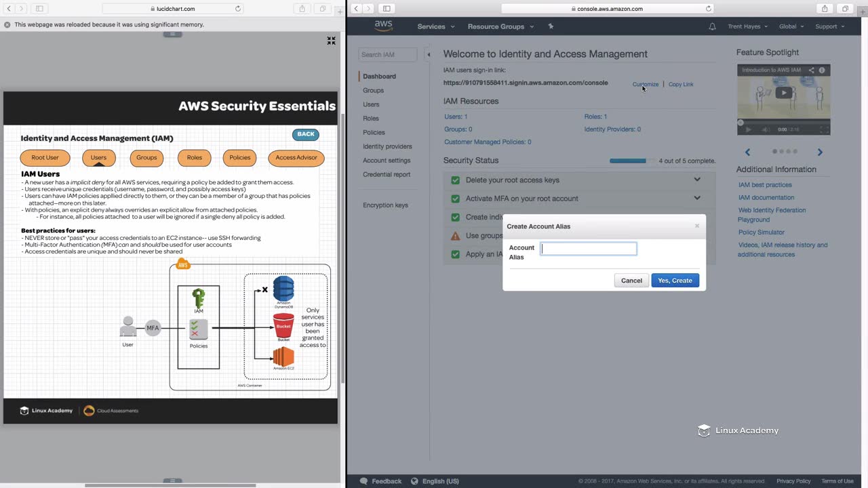Open Groups in the IAM sidebar
The image size is (868, 488).
click(x=373, y=90)
